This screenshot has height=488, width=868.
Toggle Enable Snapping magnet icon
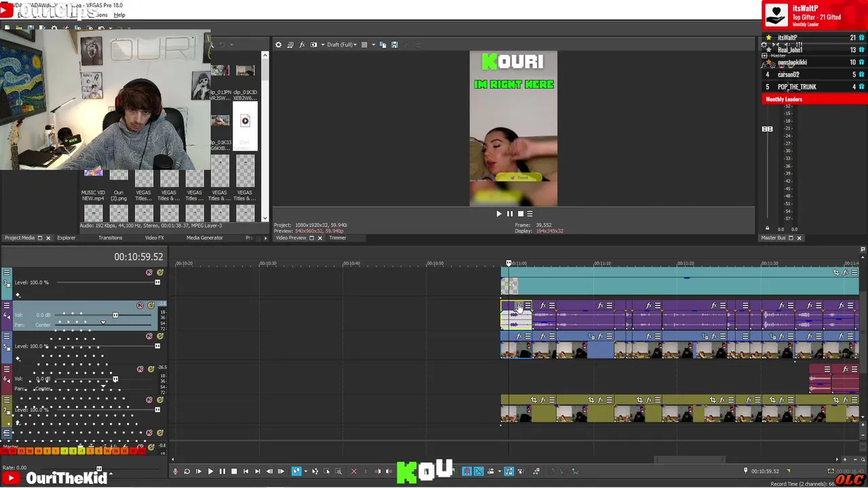[467, 471]
